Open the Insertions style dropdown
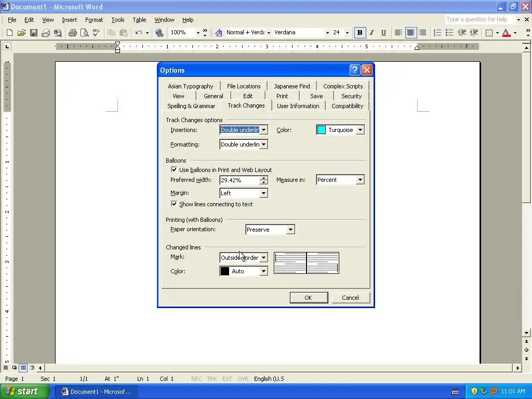This screenshot has width=532, height=399. 263,130
